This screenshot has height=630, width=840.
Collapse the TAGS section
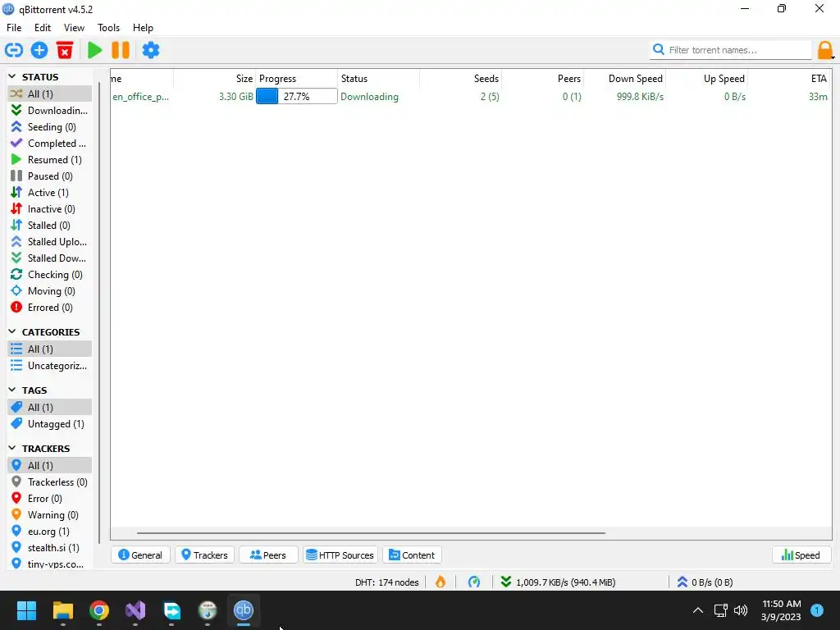click(12, 390)
